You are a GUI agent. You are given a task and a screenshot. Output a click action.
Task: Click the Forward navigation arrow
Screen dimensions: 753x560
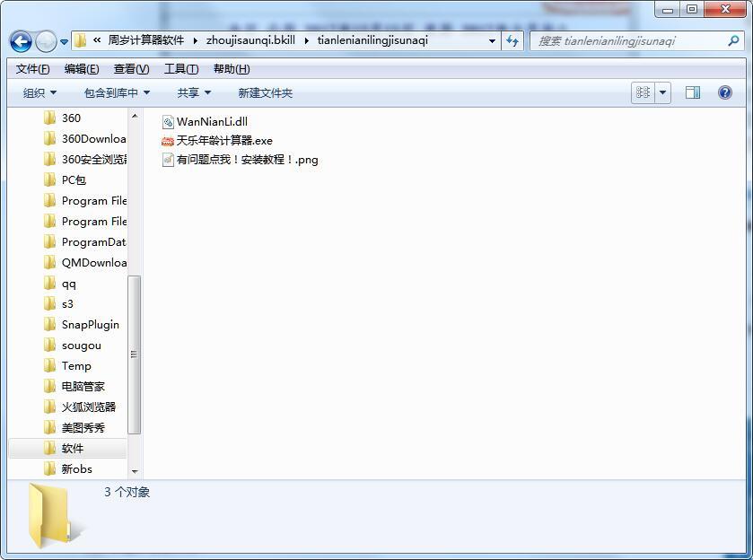pyautogui.click(x=46, y=42)
